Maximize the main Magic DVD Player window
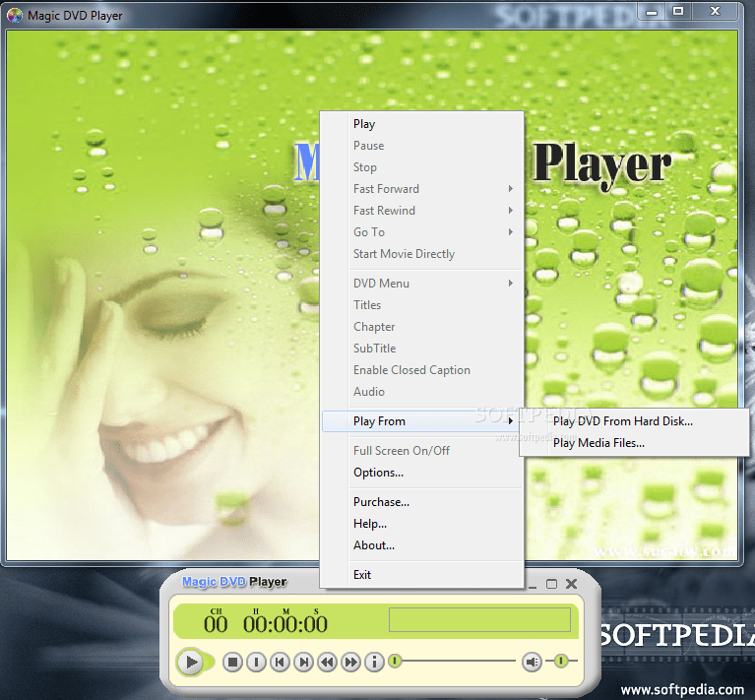This screenshot has width=755, height=700. (x=678, y=12)
